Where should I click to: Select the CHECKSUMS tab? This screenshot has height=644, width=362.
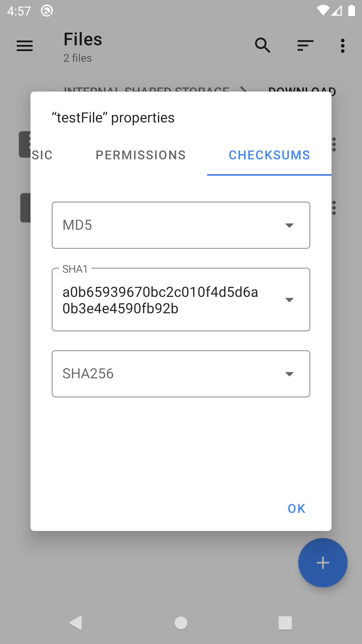269,155
